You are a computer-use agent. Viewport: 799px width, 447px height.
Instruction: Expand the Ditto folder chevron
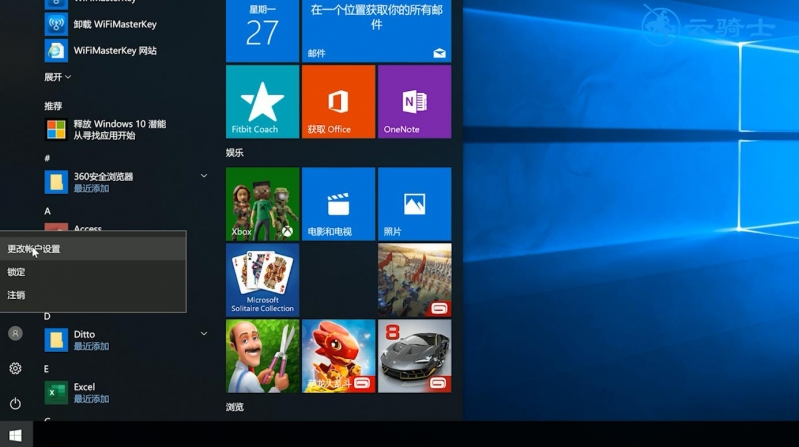point(204,334)
